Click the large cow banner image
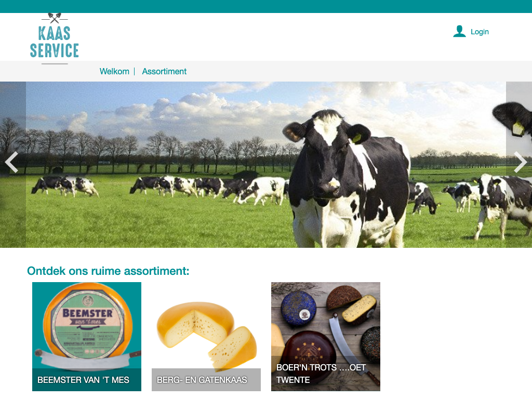The image size is (532, 399). click(266, 165)
